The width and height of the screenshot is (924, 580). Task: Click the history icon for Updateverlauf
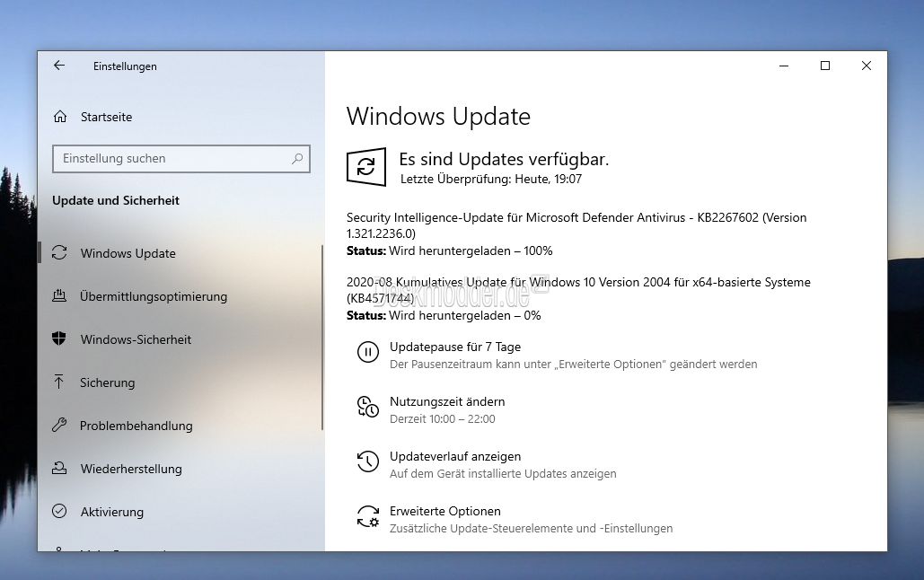(368, 461)
